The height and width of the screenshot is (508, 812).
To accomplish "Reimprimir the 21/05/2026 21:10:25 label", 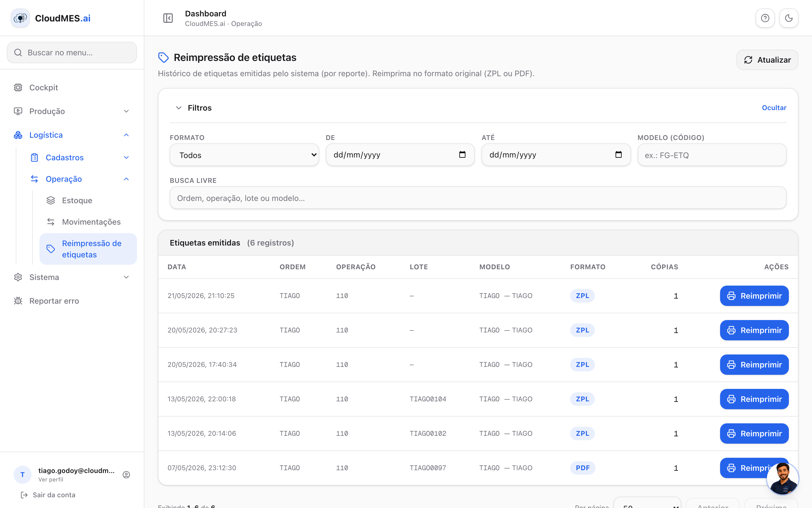I will click(754, 296).
